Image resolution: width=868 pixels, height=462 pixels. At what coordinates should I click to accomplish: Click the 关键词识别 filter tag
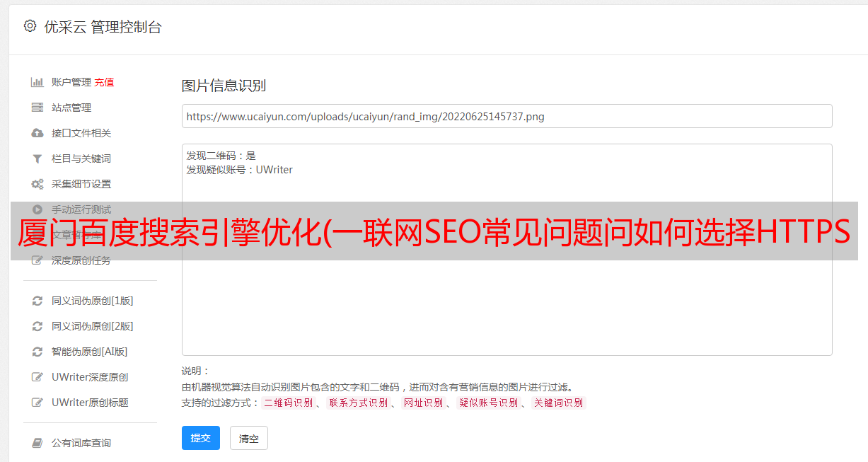pos(558,403)
